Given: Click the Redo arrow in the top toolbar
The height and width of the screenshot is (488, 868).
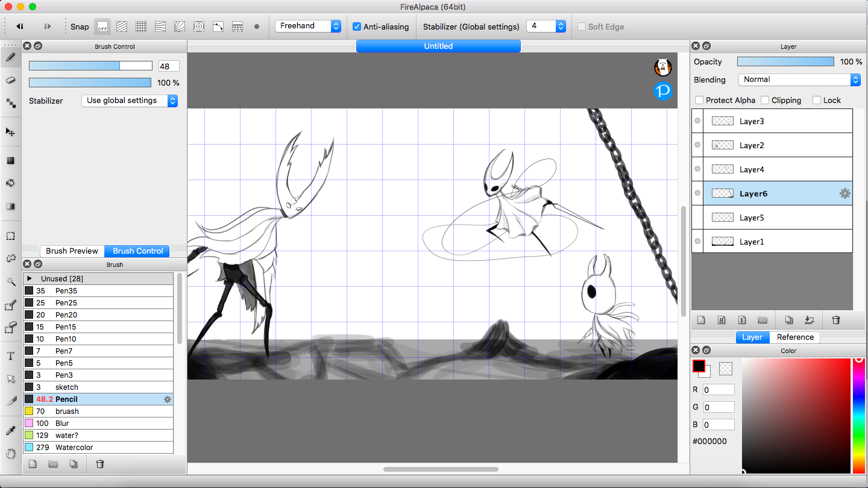Looking at the screenshot, I should click(x=47, y=27).
